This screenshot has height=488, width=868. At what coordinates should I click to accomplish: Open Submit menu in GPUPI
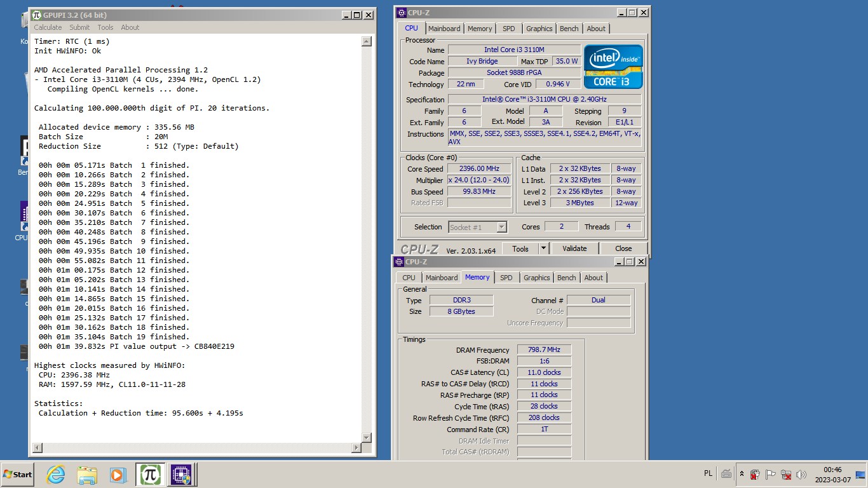(79, 27)
